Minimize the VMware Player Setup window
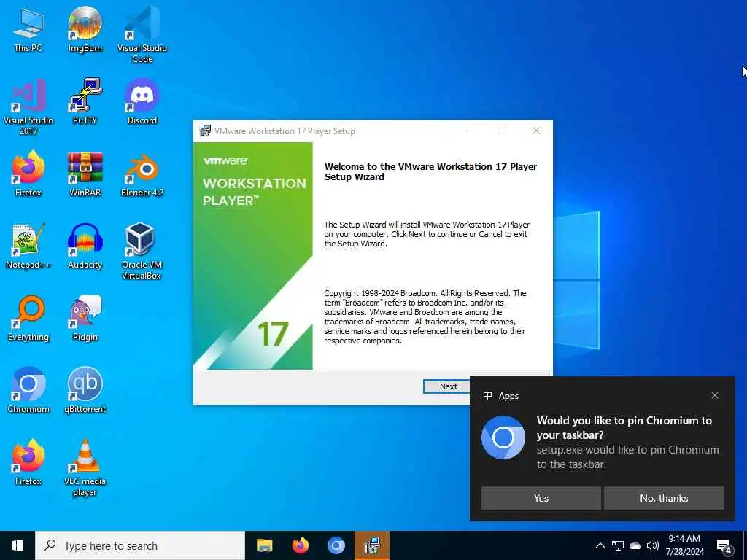This screenshot has width=747, height=560. (470, 131)
